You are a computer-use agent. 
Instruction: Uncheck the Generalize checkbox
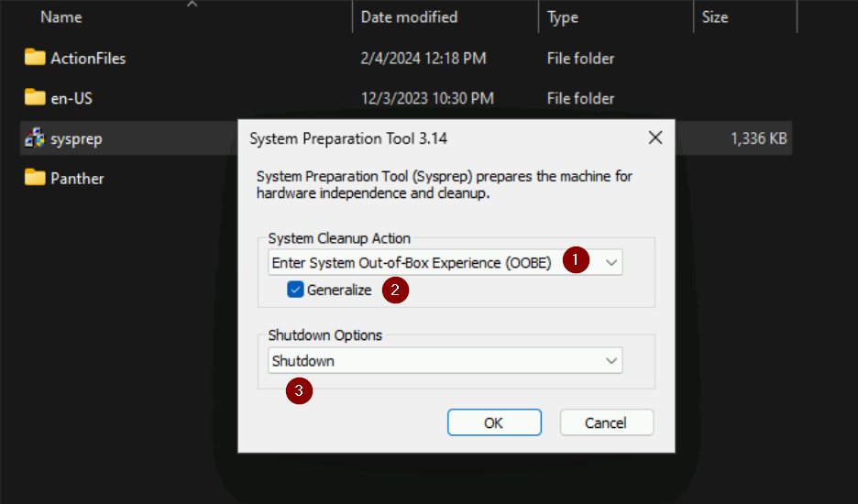[x=295, y=290]
